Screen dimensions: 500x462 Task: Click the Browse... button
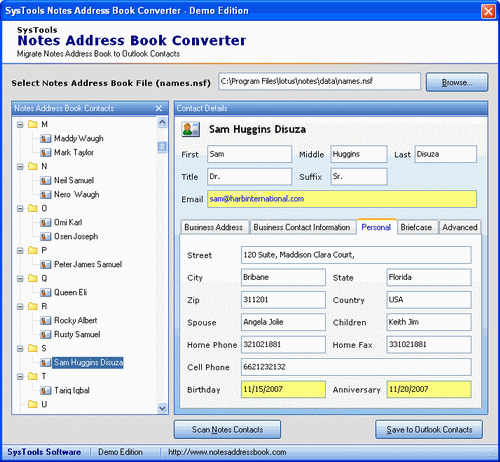pyautogui.click(x=457, y=82)
